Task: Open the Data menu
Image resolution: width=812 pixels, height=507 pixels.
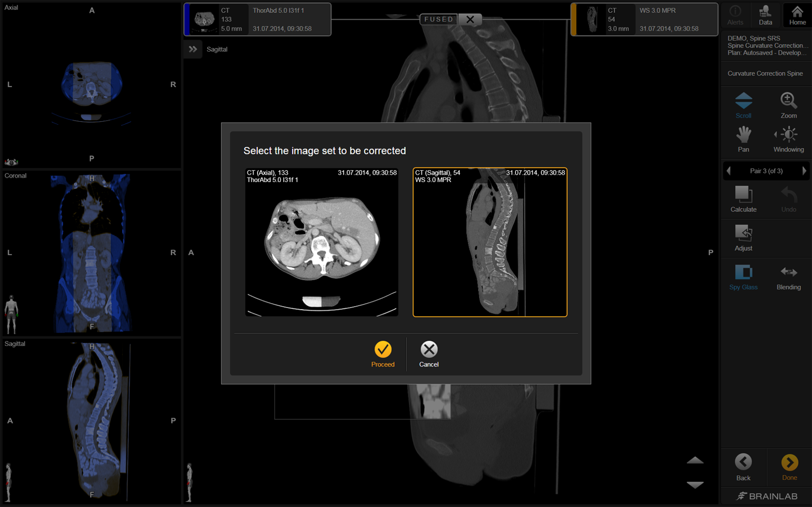Action: [x=765, y=15]
